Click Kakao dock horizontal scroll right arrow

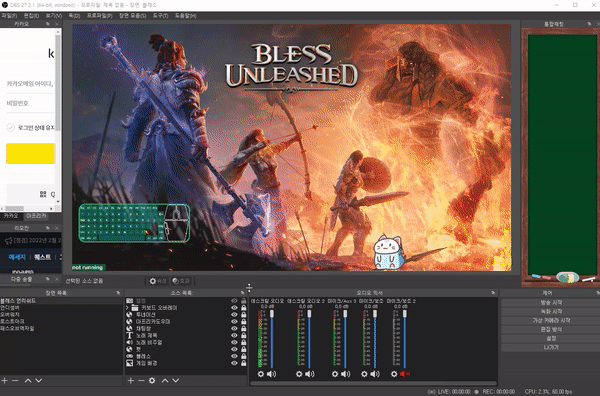(x=51, y=209)
